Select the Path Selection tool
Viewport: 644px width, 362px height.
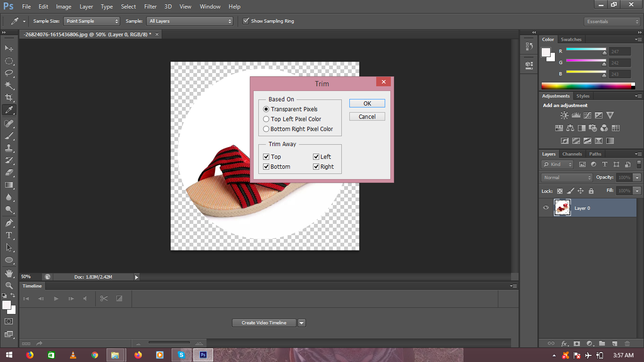point(9,247)
